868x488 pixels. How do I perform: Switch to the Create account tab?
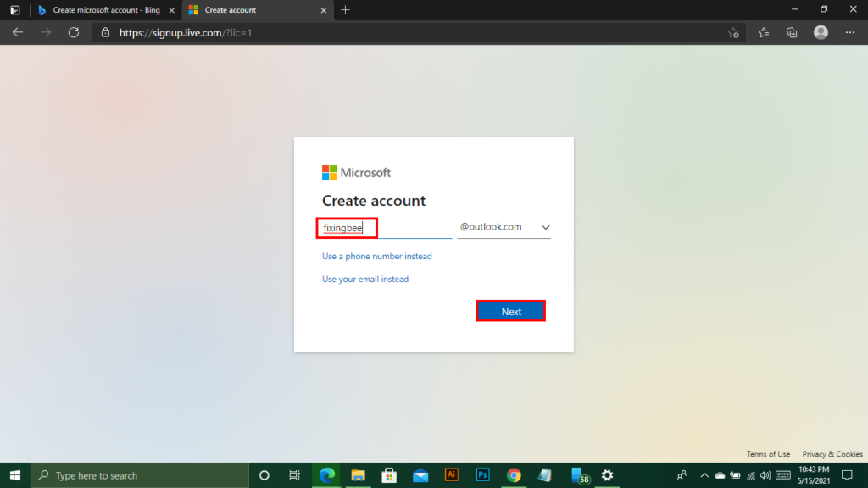(x=258, y=10)
